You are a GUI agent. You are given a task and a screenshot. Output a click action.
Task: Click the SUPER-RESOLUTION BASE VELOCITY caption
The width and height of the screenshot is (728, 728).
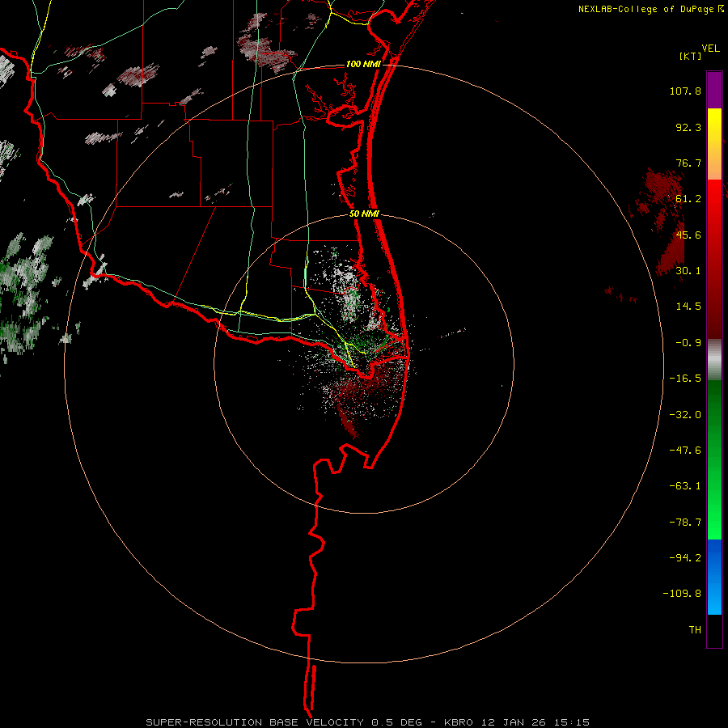click(368, 722)
